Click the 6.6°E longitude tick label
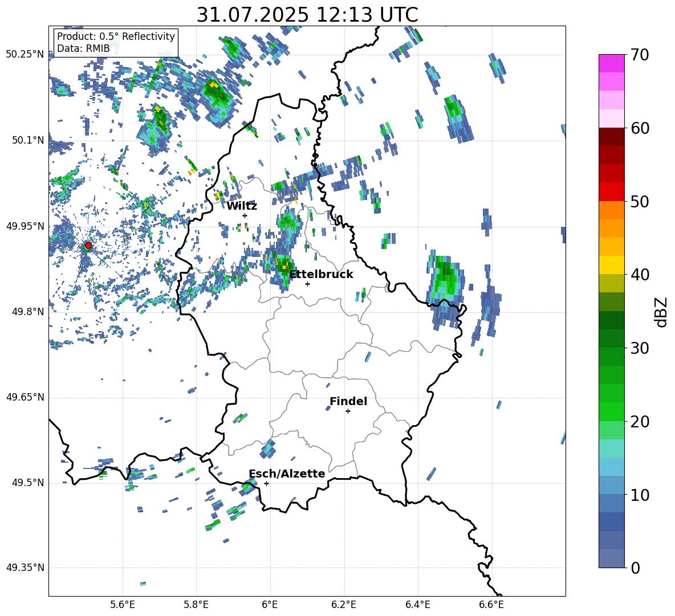 [x=491, y=605]
